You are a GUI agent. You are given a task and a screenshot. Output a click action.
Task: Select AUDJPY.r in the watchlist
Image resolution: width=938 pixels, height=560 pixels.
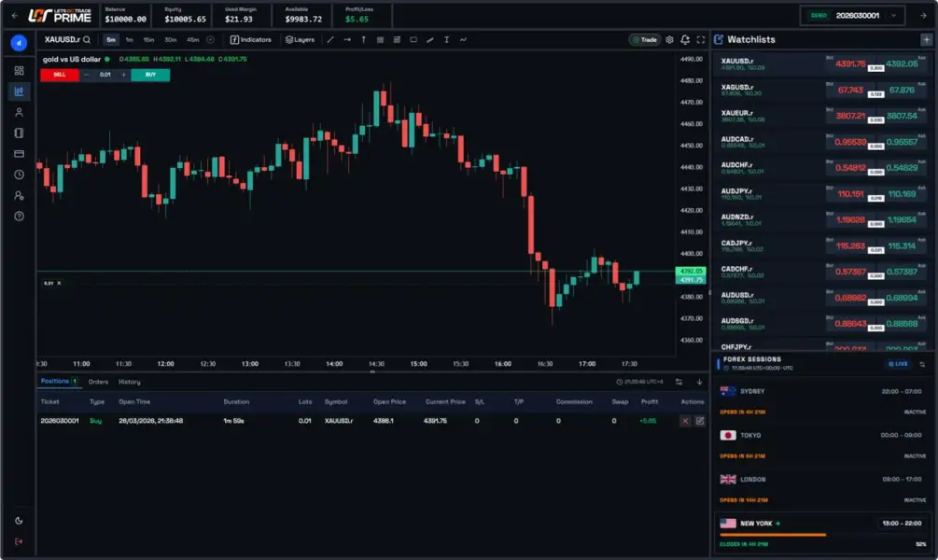(x=823, y=194)
